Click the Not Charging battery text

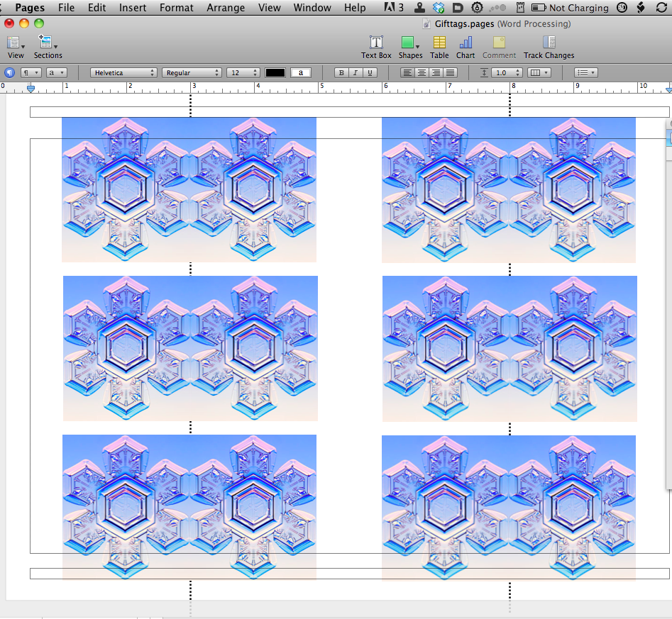[x=578, y=8]
